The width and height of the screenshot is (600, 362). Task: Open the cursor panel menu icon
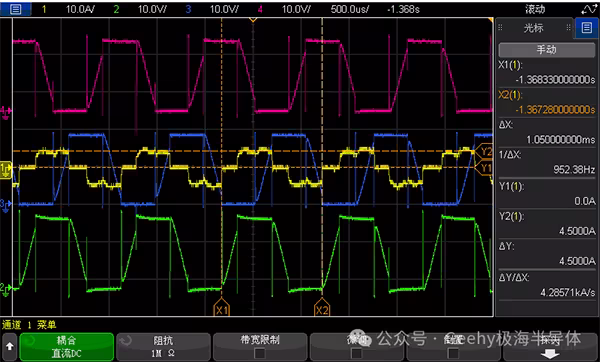point(587,28)
